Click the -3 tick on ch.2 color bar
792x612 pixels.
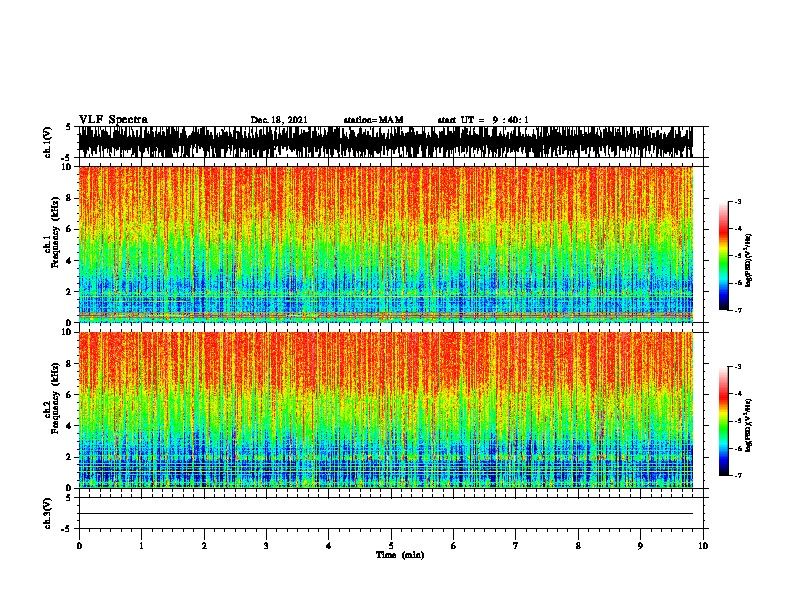coord(737,367)
